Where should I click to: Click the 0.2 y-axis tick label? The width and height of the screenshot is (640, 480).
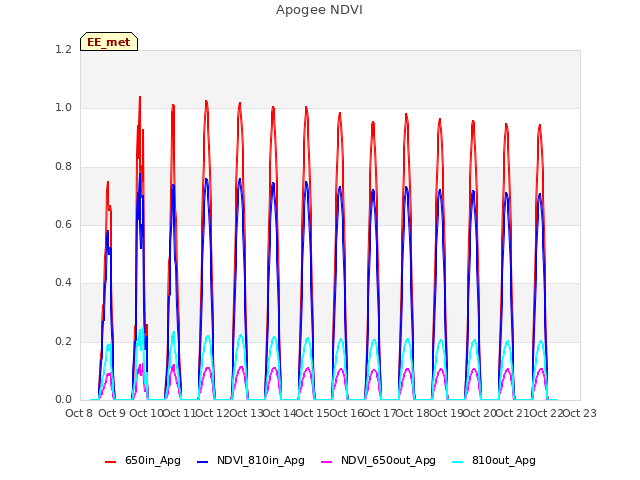pyautogui.click(x=63, y=341)
